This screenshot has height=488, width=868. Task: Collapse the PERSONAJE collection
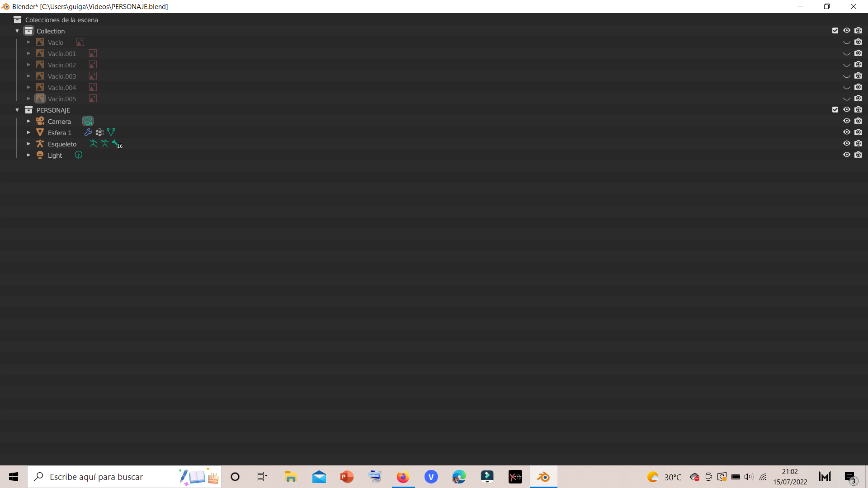17,110
